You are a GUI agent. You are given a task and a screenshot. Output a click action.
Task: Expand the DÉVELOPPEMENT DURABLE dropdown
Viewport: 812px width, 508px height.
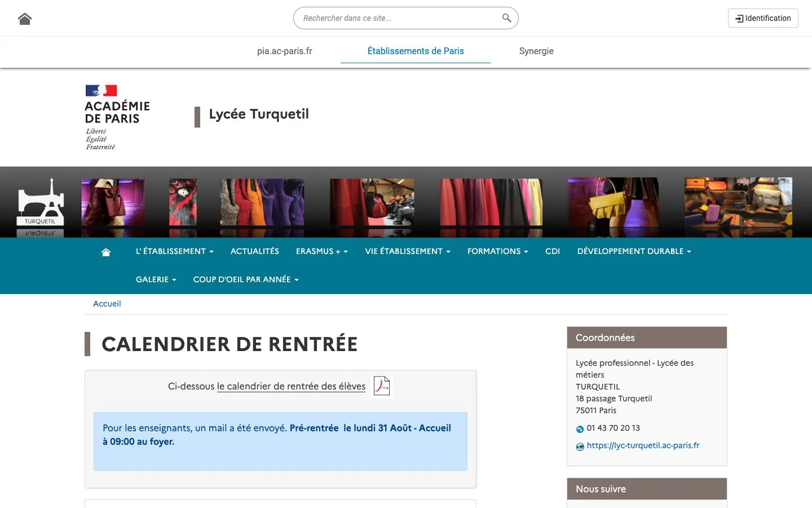[634, 251]
